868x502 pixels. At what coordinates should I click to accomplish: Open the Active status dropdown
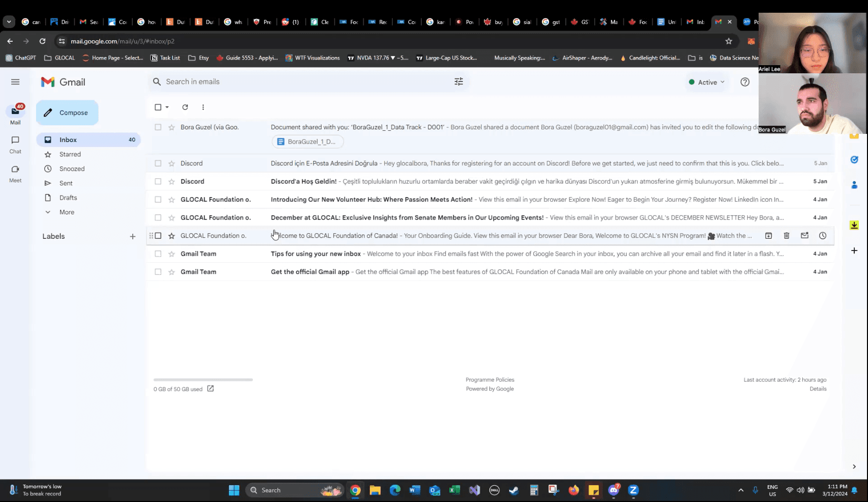coord(706,82)
